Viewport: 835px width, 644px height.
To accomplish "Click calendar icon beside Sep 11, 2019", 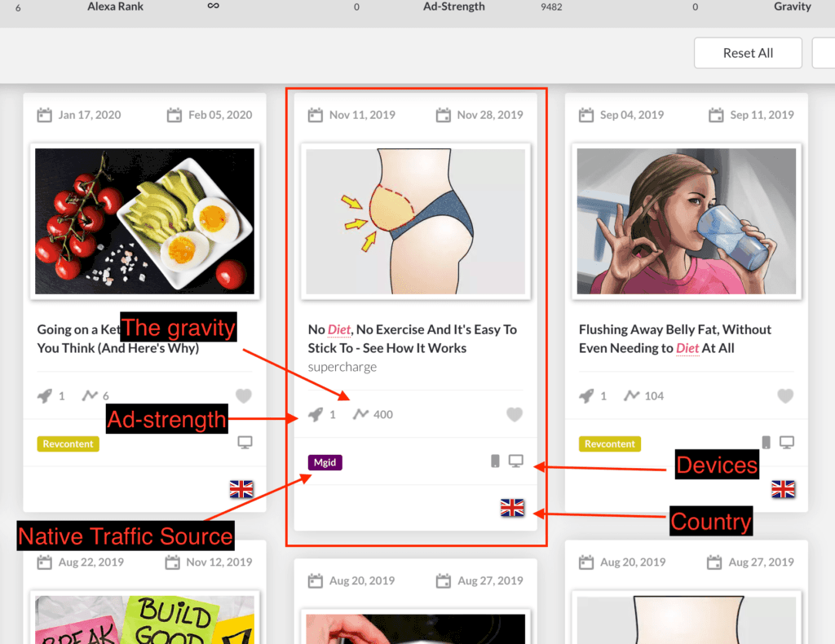I will click(x=716, y=115).
